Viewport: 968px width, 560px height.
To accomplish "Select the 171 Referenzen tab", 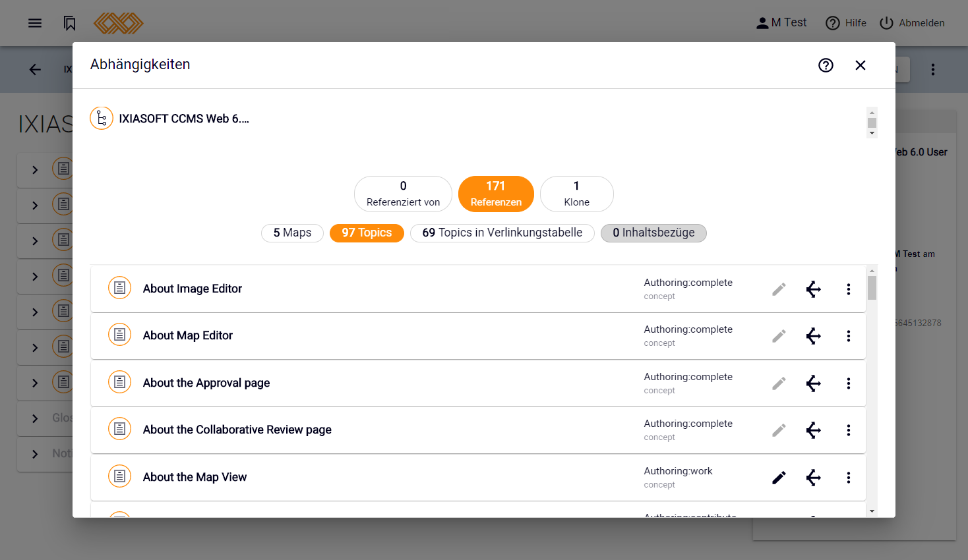I will [x=496, y=194].
